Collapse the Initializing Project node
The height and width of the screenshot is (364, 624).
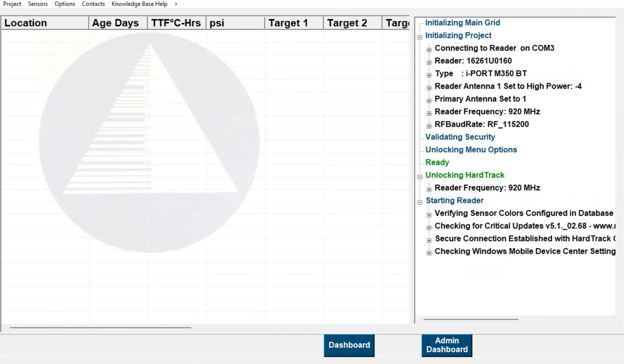420,37
